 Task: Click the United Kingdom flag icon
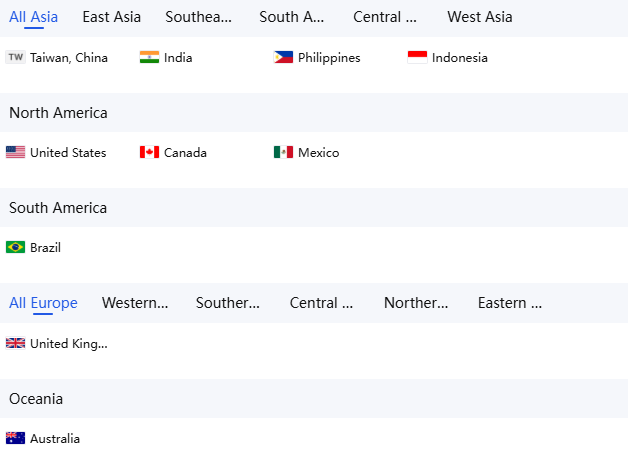click(x=15, y=343)
